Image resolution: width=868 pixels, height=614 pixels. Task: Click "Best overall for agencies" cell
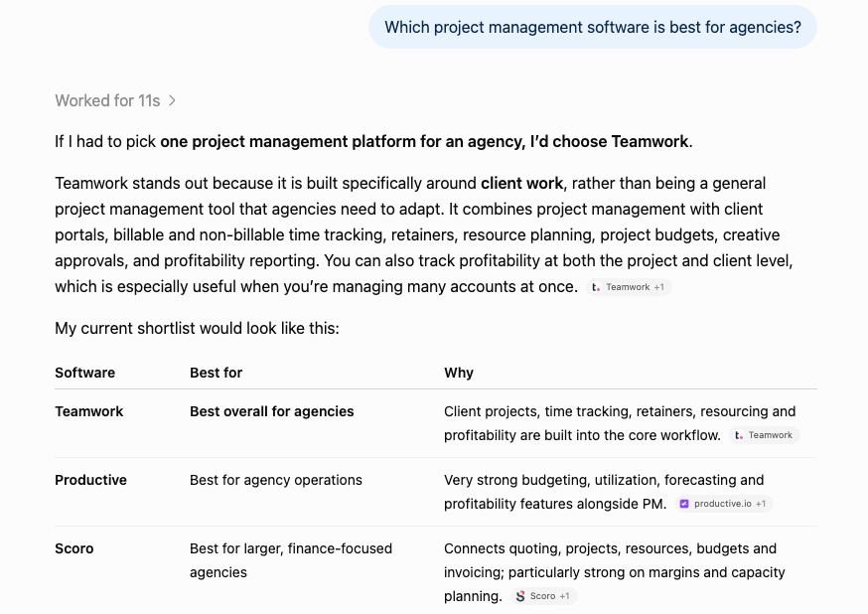(x=272, y=411)
